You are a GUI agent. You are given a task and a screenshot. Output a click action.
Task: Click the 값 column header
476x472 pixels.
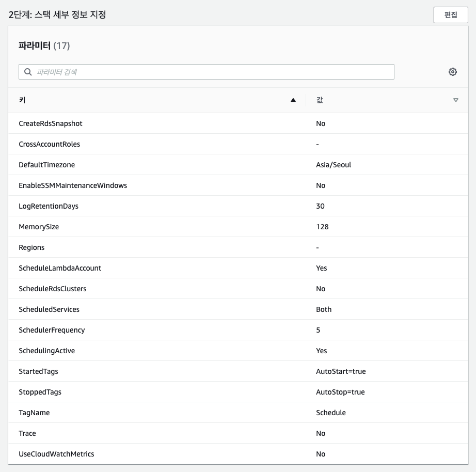pyautogui.click(x=320, y=100)
